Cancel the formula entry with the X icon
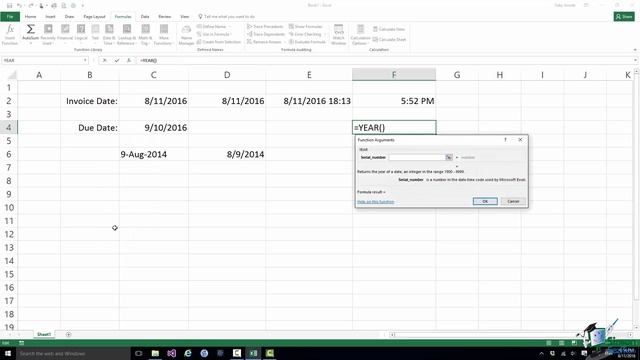The width and height of the screenshot is (640, 360). pyautogui.click(x=104, y=60)
